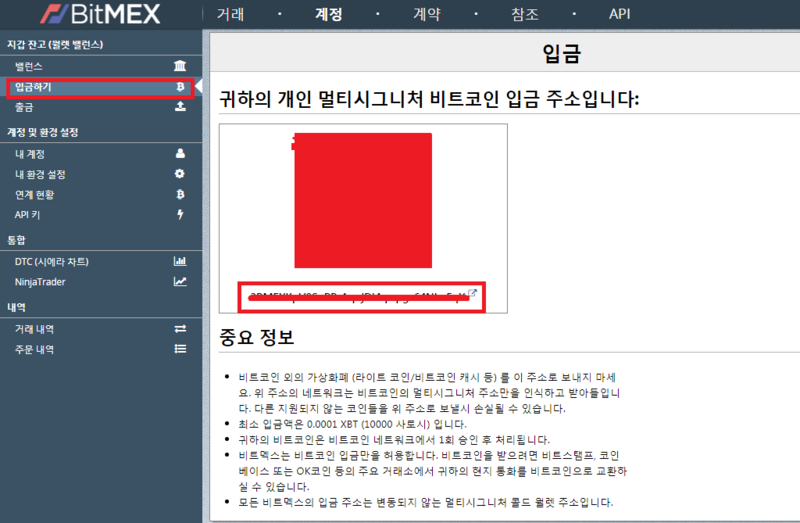The image size is (800, 523).
Task: Open 거래 내역 in the sidebar
Action: click(x=34, y=329)
